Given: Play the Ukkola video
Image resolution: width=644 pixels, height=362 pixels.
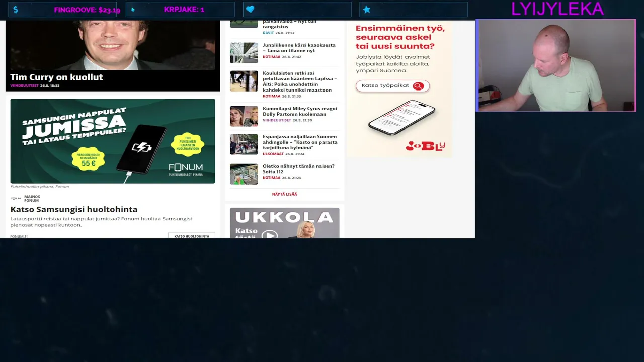Looking at the screenshot, I should [269, 234].
